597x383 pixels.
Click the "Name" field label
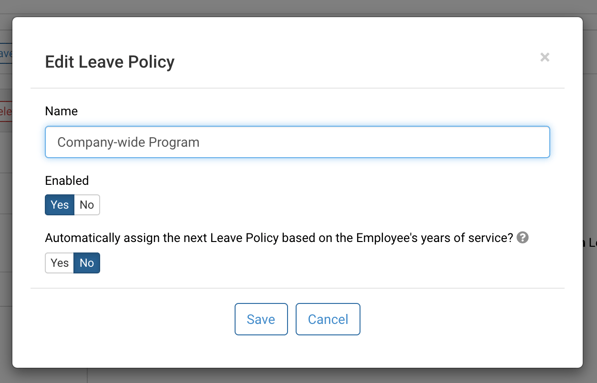click(x=61, y=111)
